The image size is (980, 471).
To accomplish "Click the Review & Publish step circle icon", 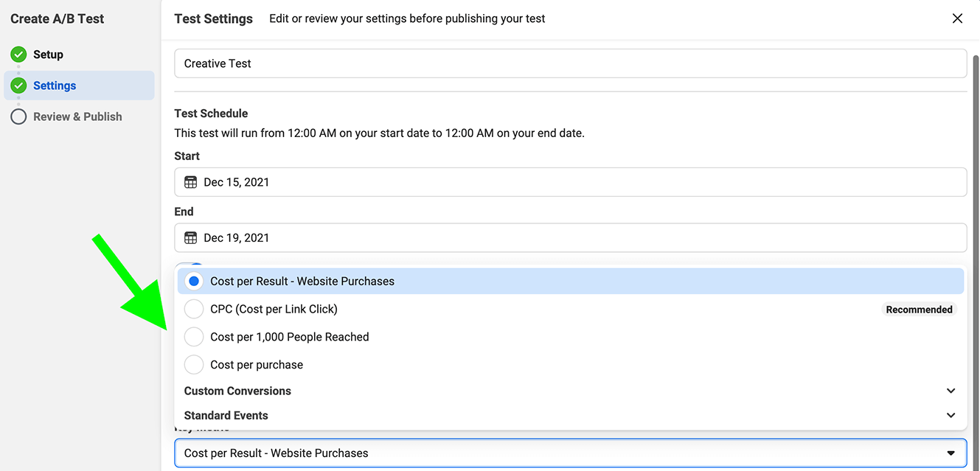I will pos(19,116).
